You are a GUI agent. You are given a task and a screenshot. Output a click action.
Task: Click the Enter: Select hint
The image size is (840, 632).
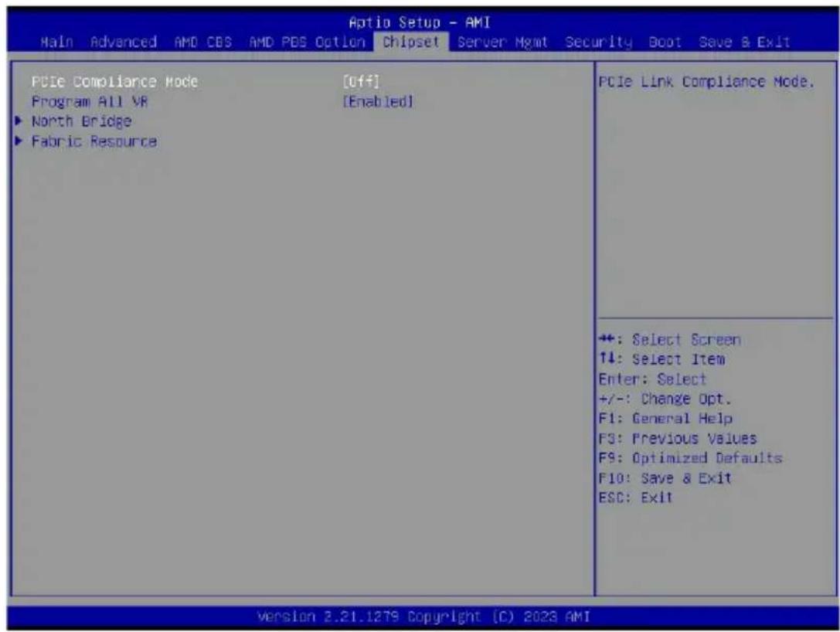coord(652,379)
